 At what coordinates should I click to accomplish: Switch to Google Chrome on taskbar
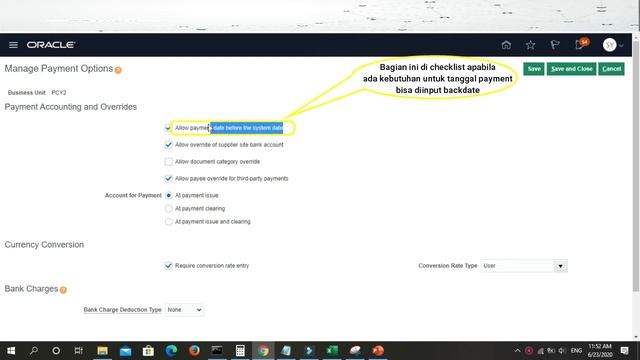tap(263, 351)
